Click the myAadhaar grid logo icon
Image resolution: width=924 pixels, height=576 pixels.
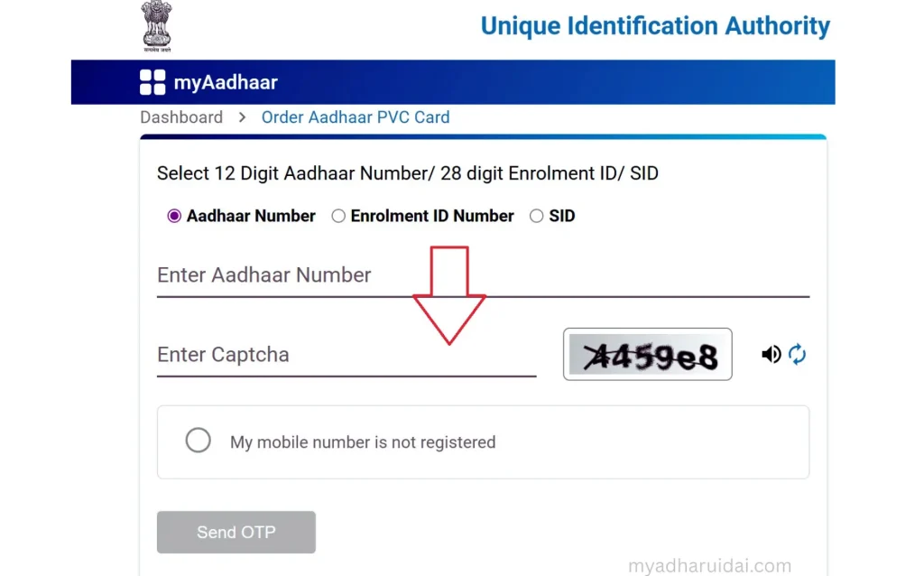click(x=150, y=81)
